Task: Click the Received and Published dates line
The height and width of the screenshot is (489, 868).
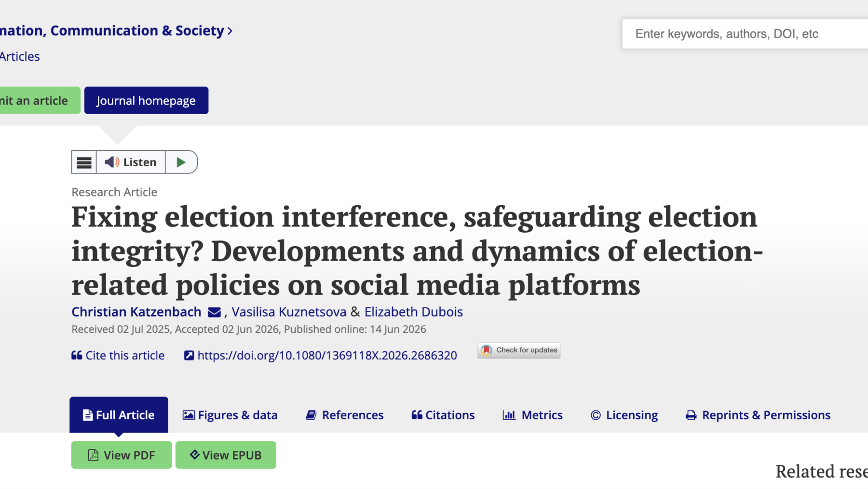Action: click(x=249, y=329)
